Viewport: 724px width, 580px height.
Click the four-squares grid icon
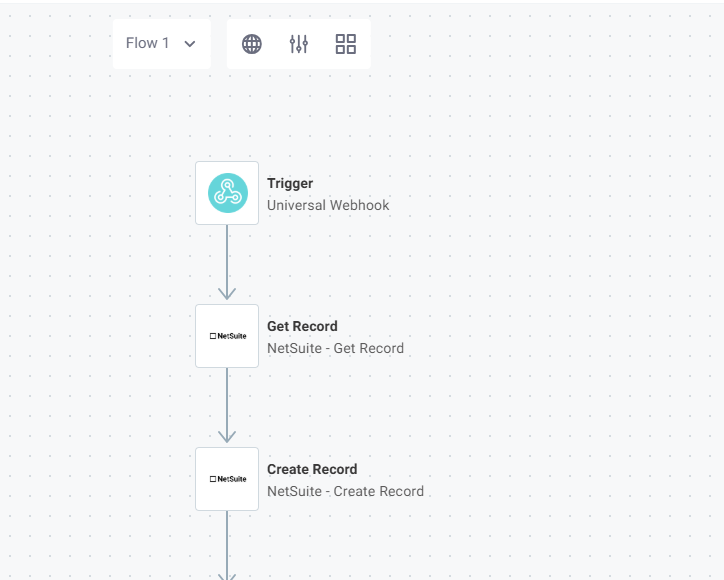[346, 44]
